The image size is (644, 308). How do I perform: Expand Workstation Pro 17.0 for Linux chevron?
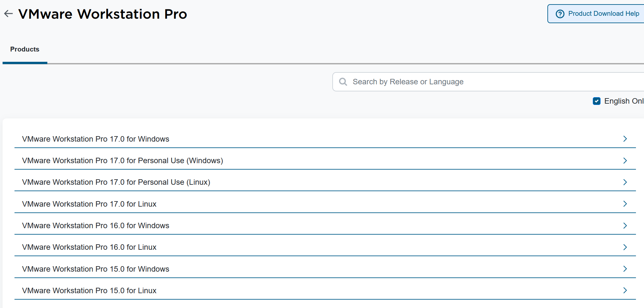tap(625, 204)
